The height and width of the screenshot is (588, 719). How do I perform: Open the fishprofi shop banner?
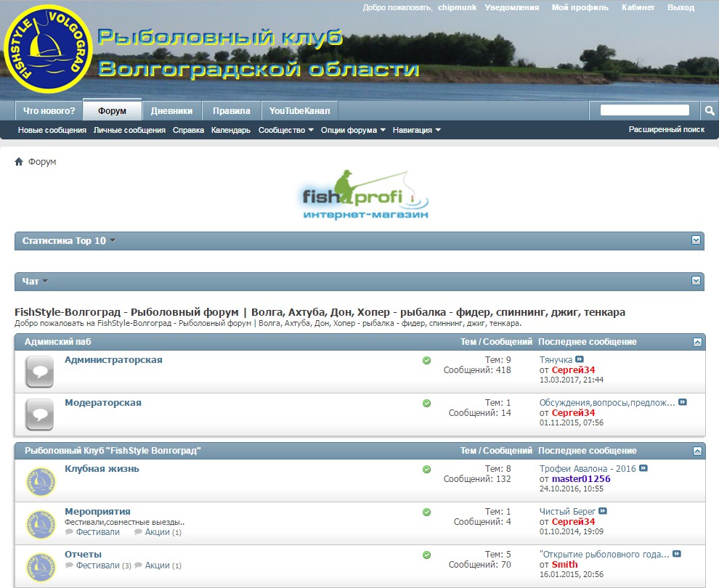(365, 195)
